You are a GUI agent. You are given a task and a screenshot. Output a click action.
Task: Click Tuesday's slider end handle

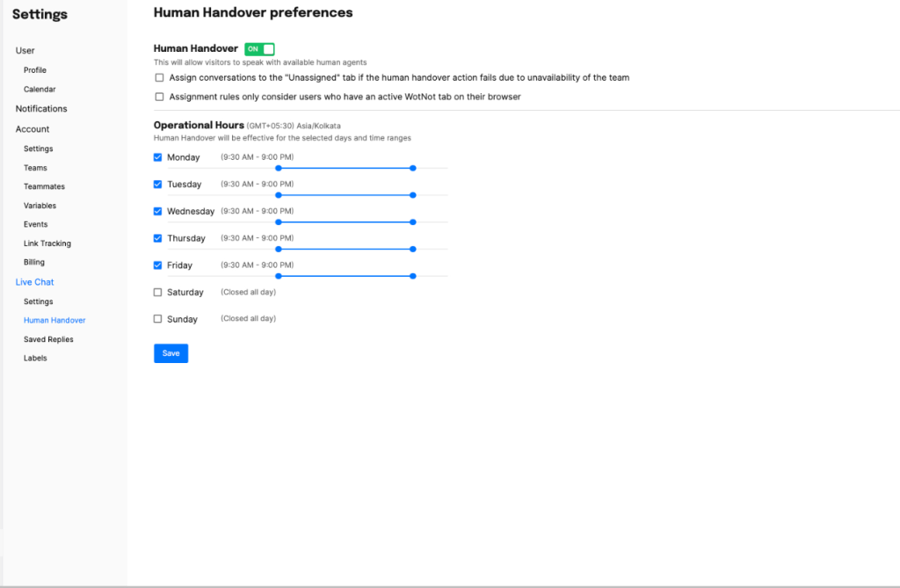tap(413, 195)
